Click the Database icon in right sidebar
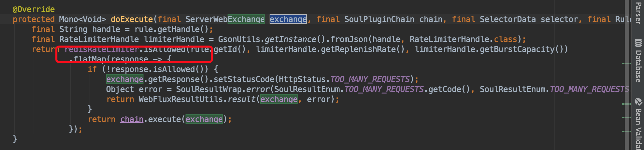Screen dimensions: 644x150 (638, 43)
